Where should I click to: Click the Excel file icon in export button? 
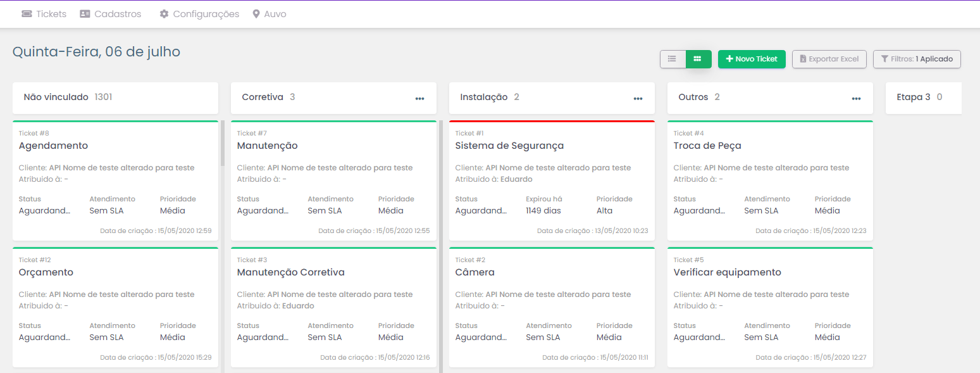pyautogui.click(x=803, y=59)
